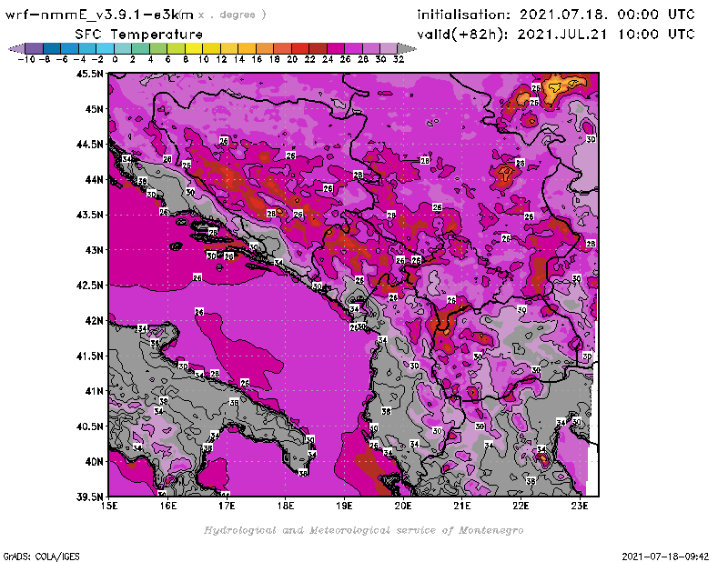This screenshot has height=562, width=728.
Task: Select the SFC Temperature heading
Action: 139,35
